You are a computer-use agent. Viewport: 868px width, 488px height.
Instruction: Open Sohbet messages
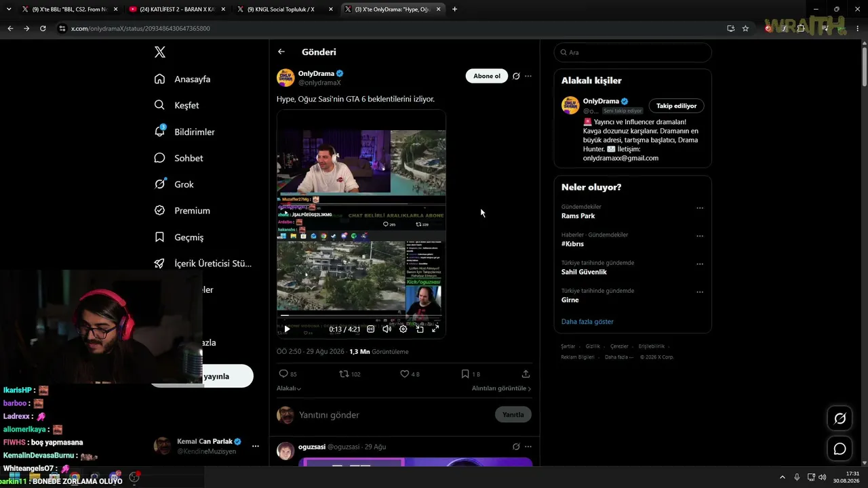(179, 158)
